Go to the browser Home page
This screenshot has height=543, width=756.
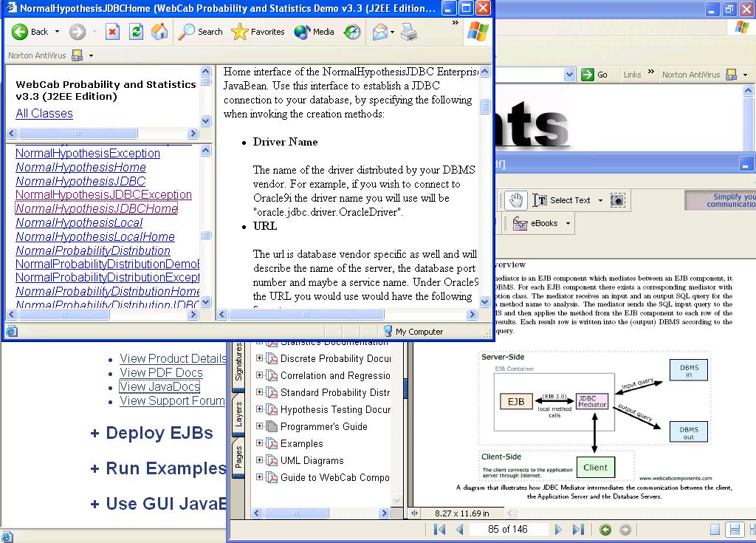159,32
